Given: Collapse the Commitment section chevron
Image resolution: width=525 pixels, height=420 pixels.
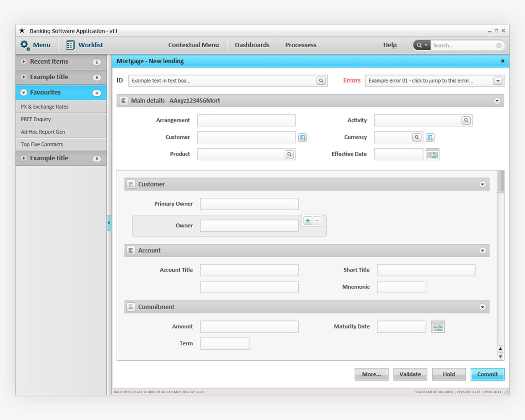Looking at the screenshot, I should (482, 307).
